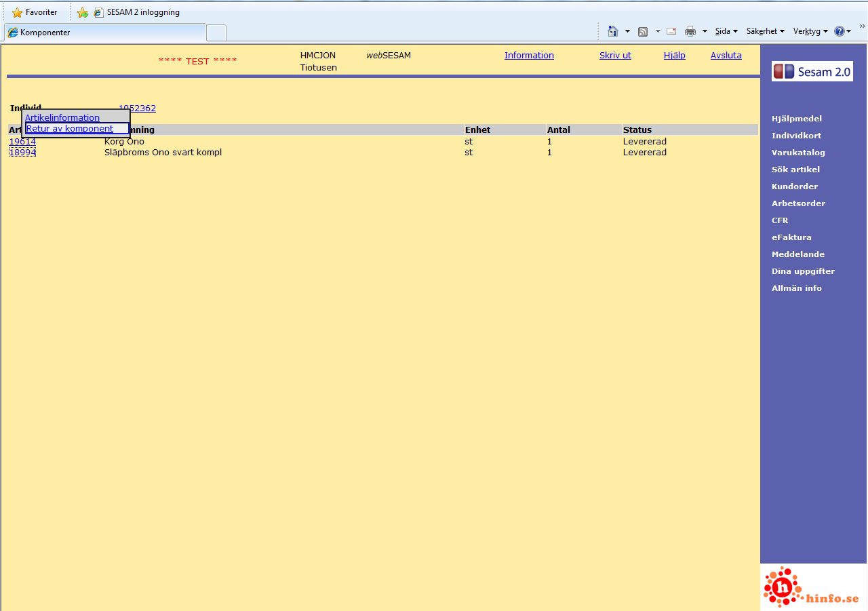
Task: Open Individkort in the sidebar
Action: tap(796, 136)
